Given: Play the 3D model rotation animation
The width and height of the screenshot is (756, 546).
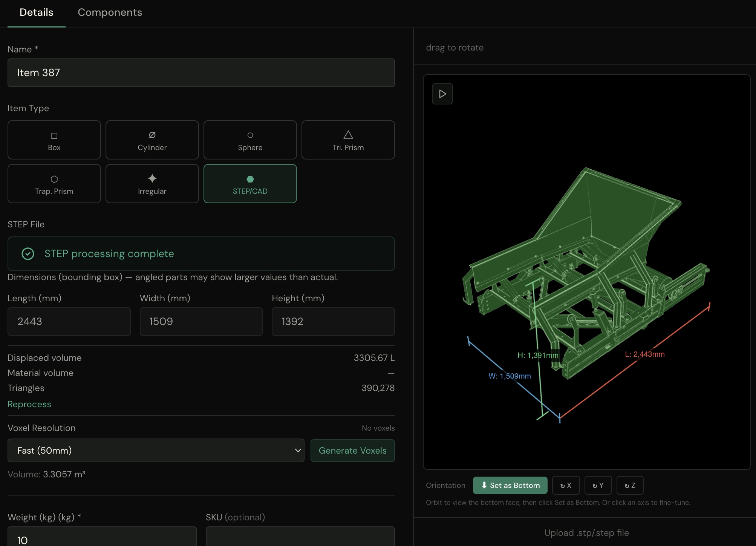Looking at the screenshot, I should pos(442,94).
